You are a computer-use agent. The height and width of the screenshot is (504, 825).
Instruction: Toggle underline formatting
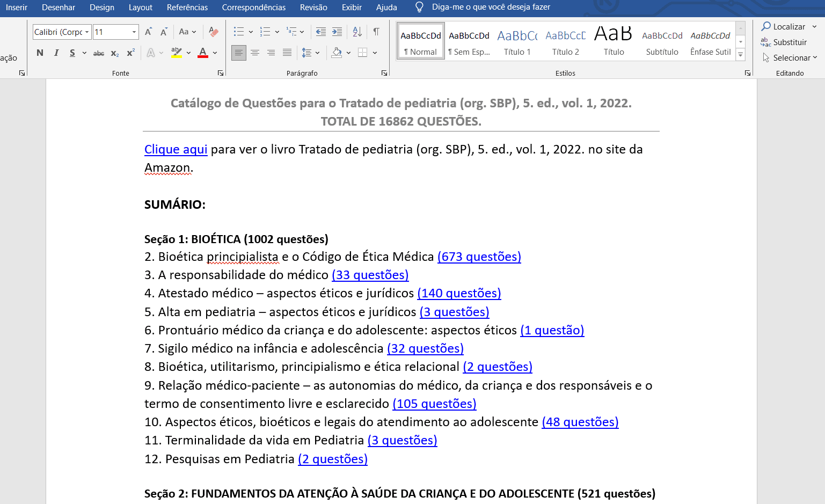tap(72, 53)
